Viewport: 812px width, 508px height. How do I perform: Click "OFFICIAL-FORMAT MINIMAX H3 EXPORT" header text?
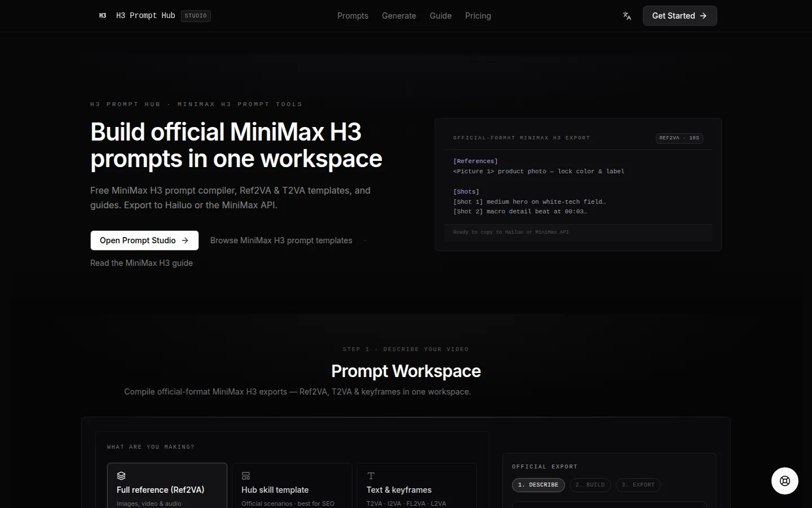click(x=522, y=138)
